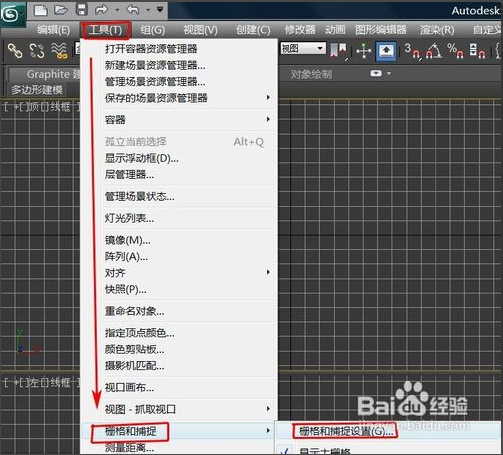Open the quick access toolbar customize dropdown
503x455 pixels.
point(160,10)
